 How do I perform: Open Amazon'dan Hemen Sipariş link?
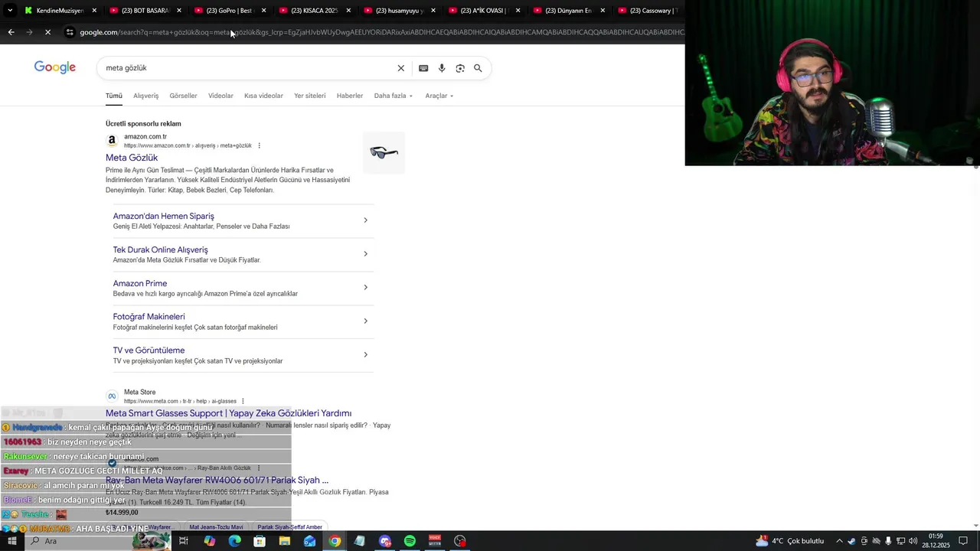click(163, 216)
